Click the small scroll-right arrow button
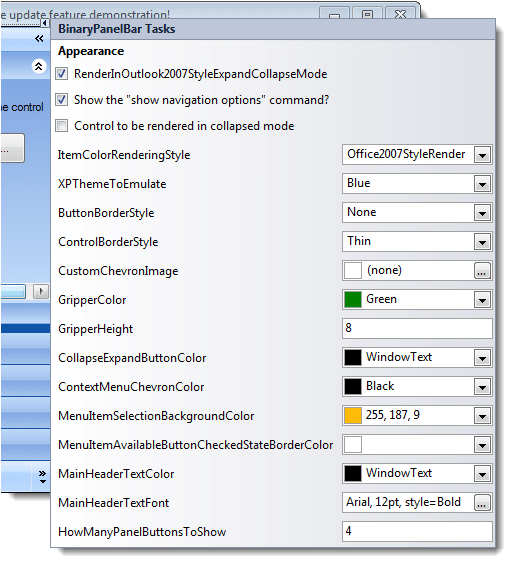The image size is (511, 563). pos(41,292)
